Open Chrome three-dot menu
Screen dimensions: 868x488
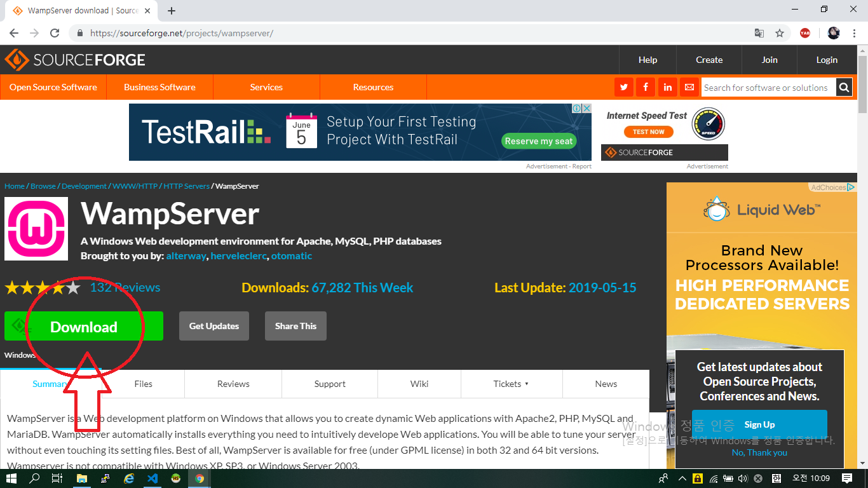pyautogui.click(x=854, y=33)
